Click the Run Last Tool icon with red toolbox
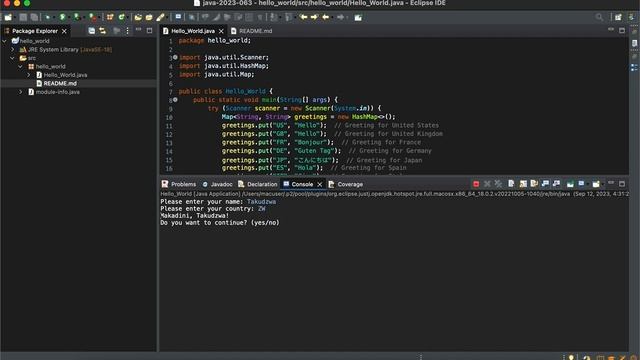Screen dimensions: 640x360 [x=93, y=17]
